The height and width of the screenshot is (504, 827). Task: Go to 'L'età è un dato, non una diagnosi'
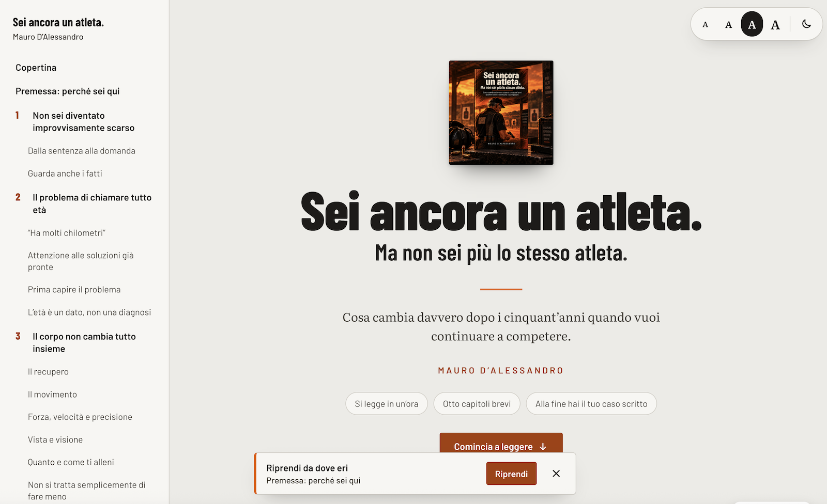click(89, 312)
